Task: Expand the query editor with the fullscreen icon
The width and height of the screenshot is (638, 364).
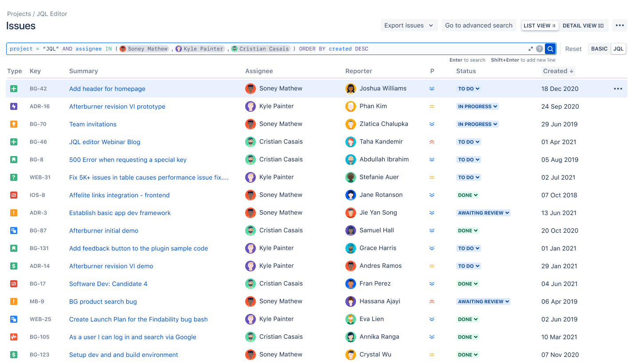Action: [x=530, y=49]
